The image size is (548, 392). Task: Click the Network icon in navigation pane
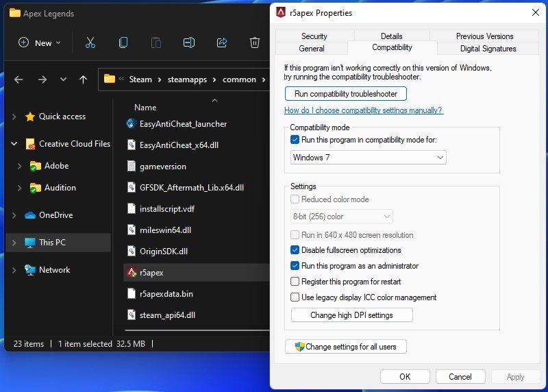click(x=30, y=270)
